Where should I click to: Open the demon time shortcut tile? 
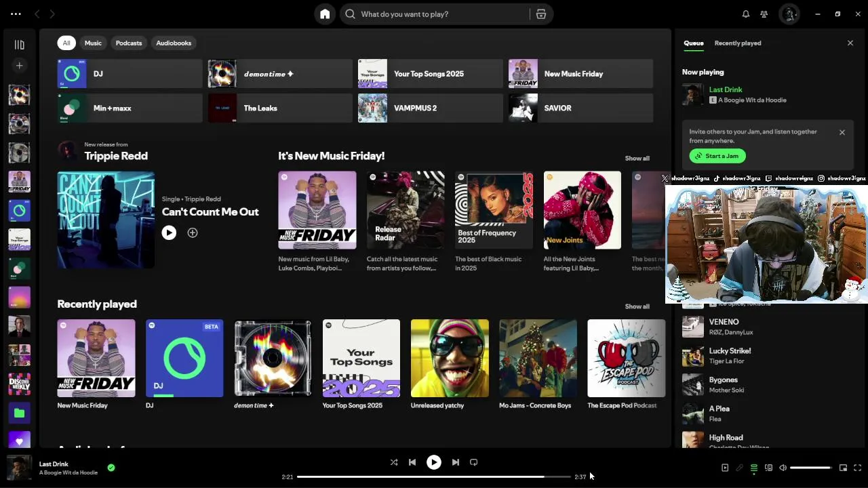[x=280, y=74]
